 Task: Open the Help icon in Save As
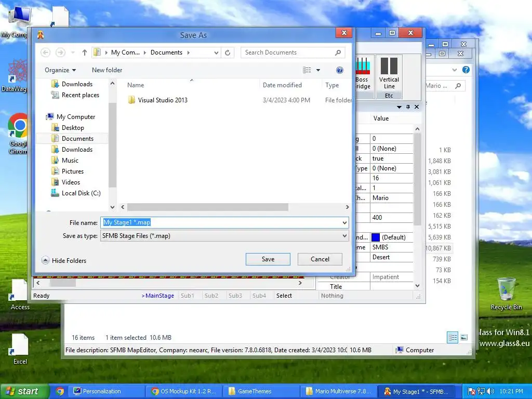point(340,70)
